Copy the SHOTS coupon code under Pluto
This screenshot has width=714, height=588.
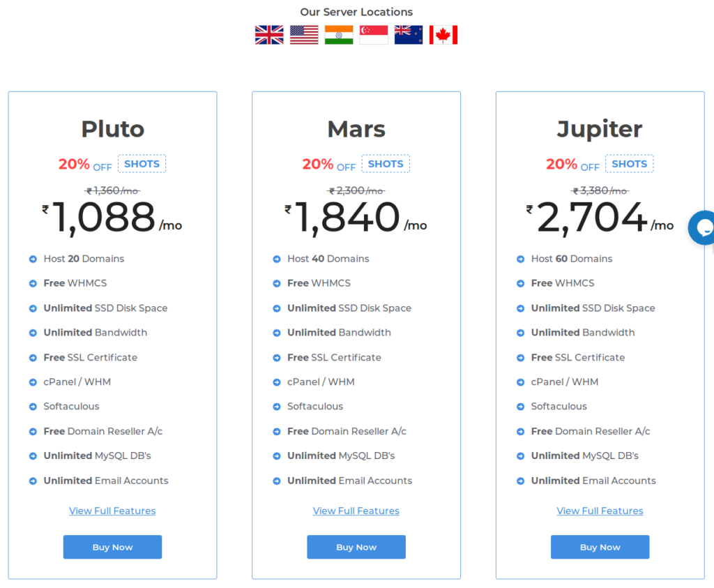pyautogui.click(x=142, y=164)
